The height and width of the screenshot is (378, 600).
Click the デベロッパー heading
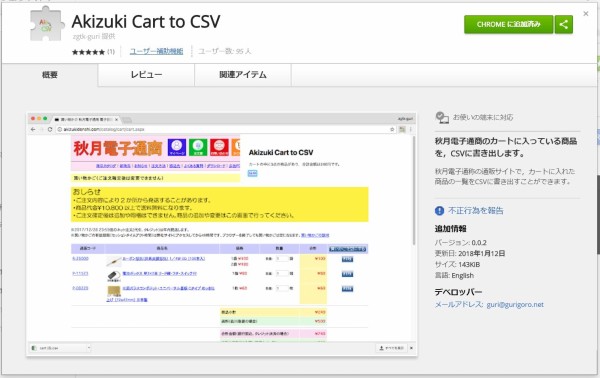coord(458,292)
